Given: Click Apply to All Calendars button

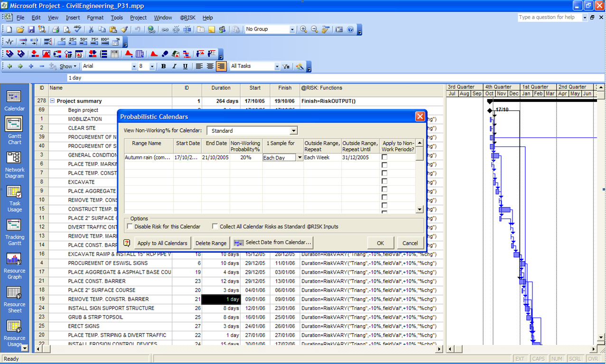Looking at the screenshot, I should (x=162, y=243).
